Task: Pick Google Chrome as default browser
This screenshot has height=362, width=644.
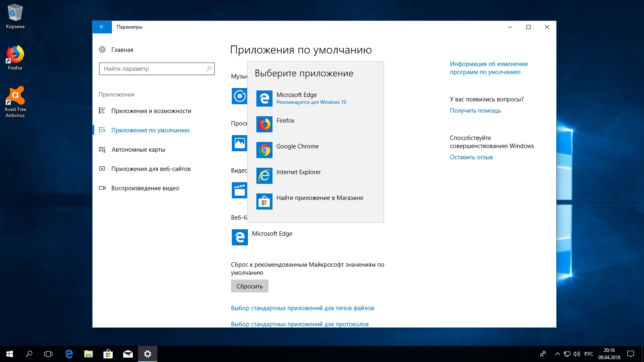Action: tap(315, 150)
